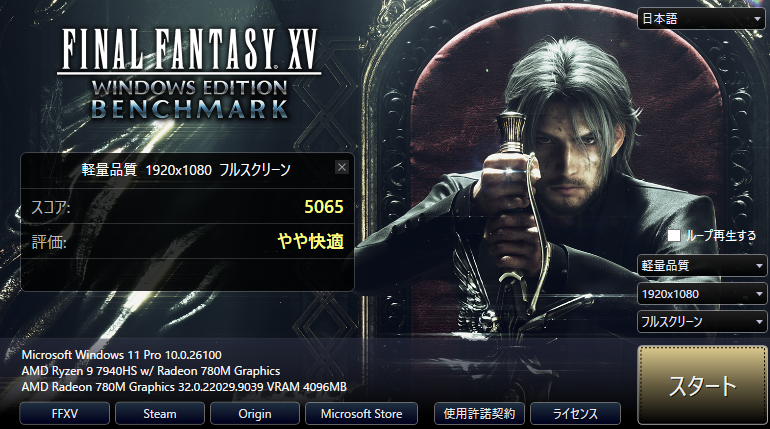This screenshot has height=429, width=770.
Task: Expand the 軽量品質 quality preset dropdown
Action: [x=702, y=266]
